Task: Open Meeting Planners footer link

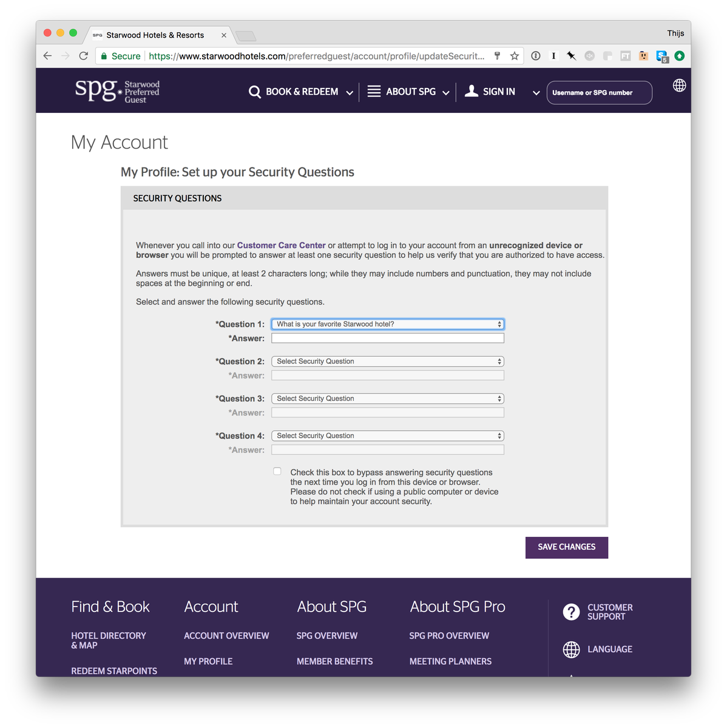Action: pos(450,661)
